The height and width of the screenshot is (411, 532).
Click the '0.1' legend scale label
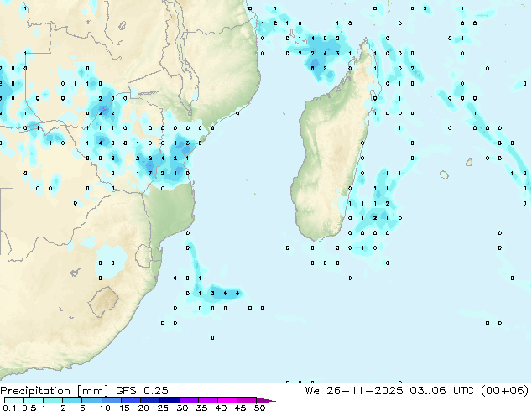pyautogui.click(x=9, y=408)
